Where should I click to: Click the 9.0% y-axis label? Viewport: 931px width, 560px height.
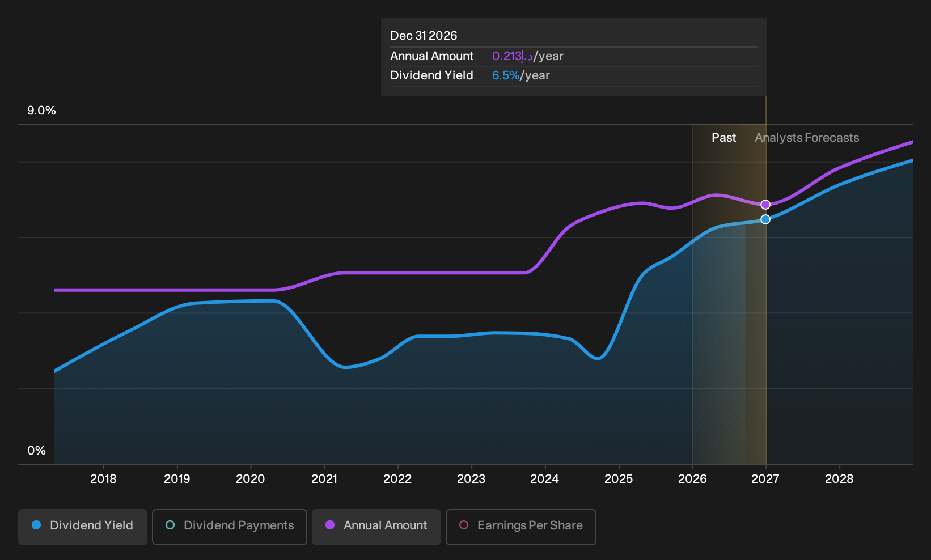pyautogui.click(x=42, y=111)
